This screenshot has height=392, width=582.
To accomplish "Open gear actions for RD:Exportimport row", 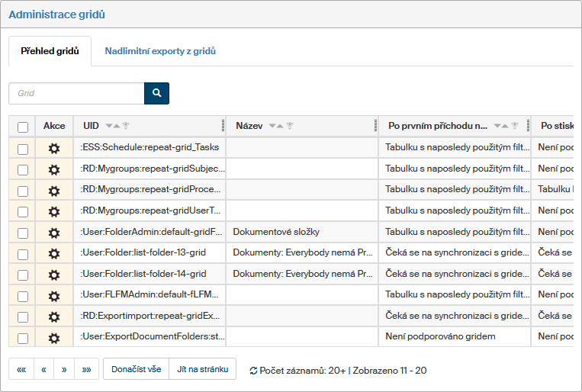I will point(54,316).
